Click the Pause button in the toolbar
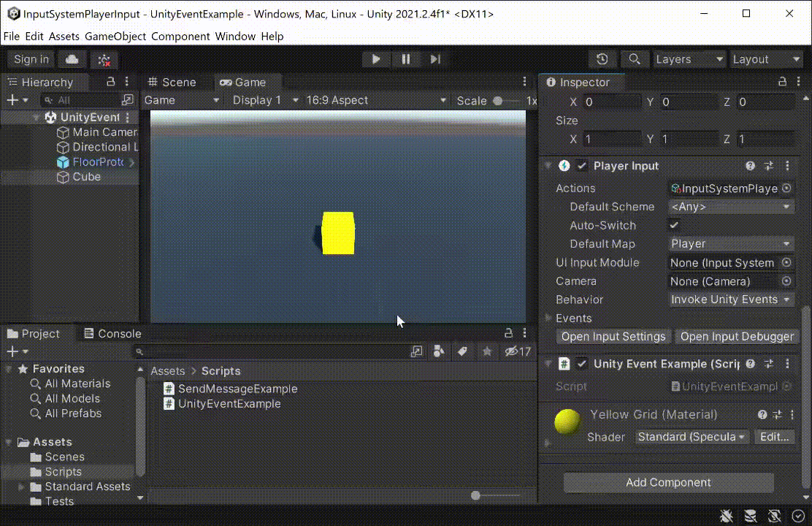This screenshot has width=812, height=526. (x=406, y=59)
